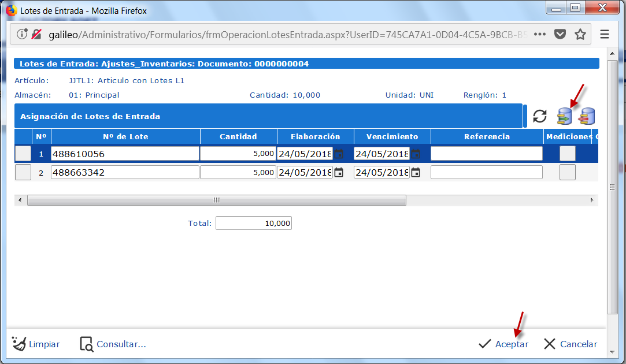This screenshot has height=364, width=626.
Task: Click Elaboración date field in row 1
Action: pos(305,154)
